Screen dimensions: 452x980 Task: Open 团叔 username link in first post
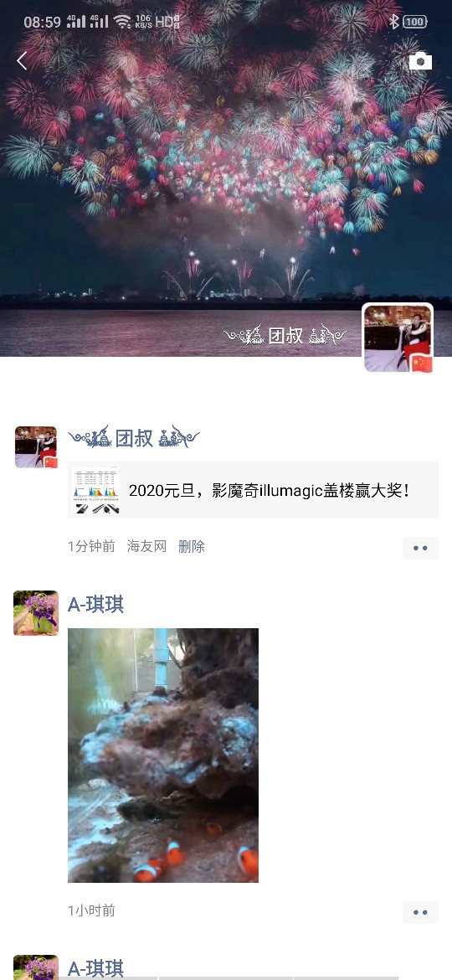tap(134, 437)
